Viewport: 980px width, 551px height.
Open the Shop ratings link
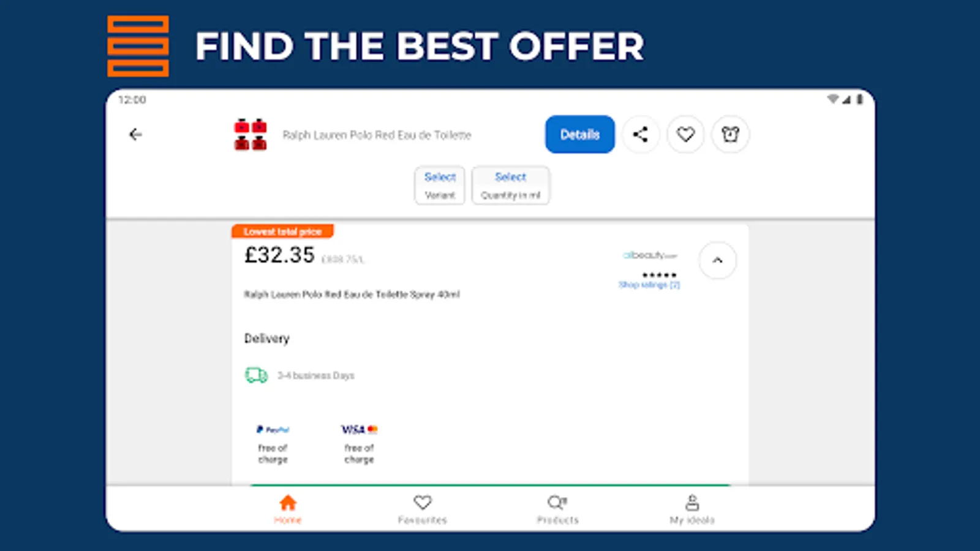[x=649, y=285]
